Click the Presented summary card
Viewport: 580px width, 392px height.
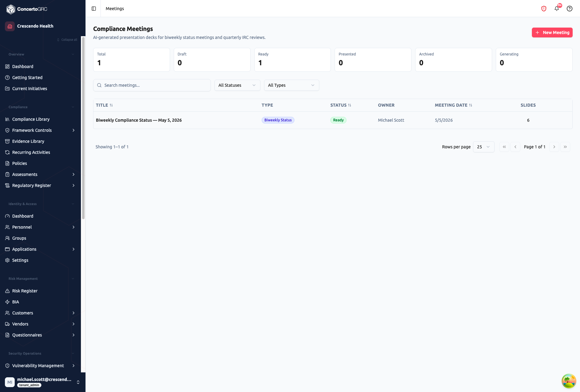click(x=373, y=60)
